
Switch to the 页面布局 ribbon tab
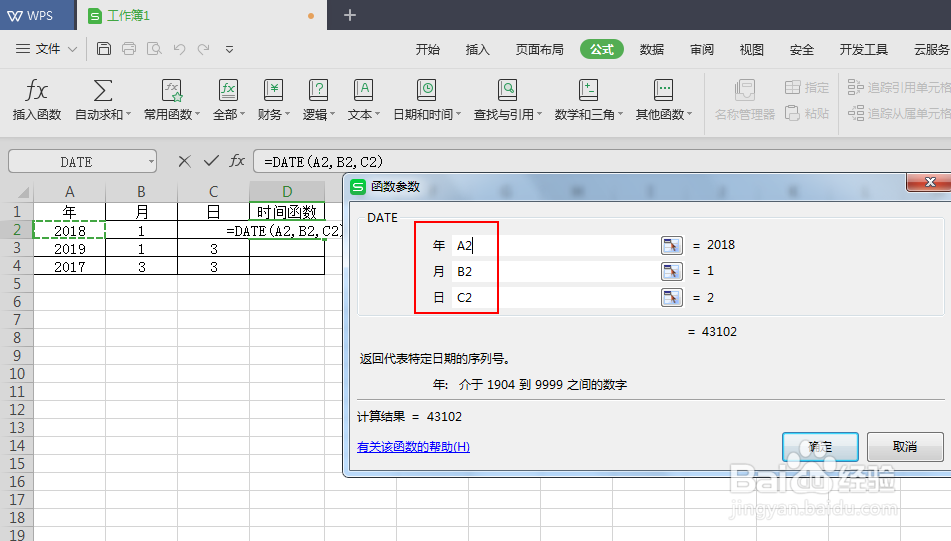point(539,50)
